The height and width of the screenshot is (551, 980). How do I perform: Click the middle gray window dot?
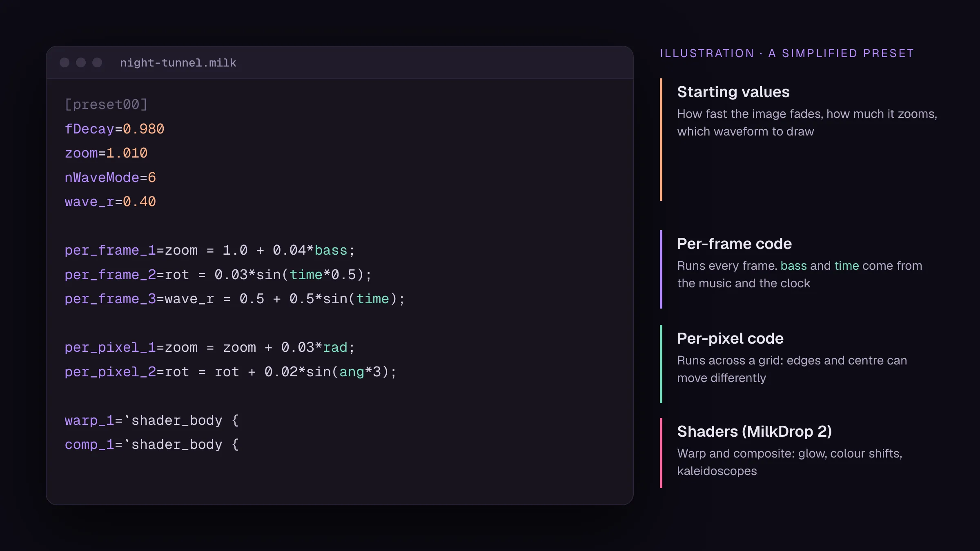[x=81, y=62]
